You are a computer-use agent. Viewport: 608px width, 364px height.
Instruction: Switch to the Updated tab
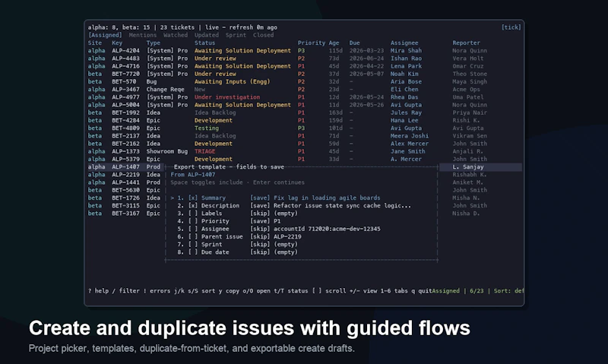tap(206, 35)
